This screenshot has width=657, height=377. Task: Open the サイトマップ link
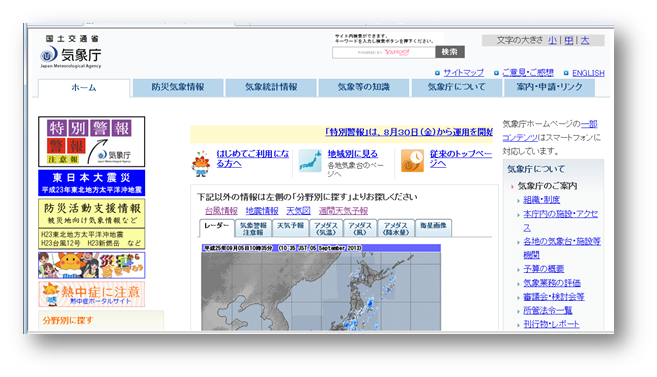pyautogui.click(x=463, y=72)
